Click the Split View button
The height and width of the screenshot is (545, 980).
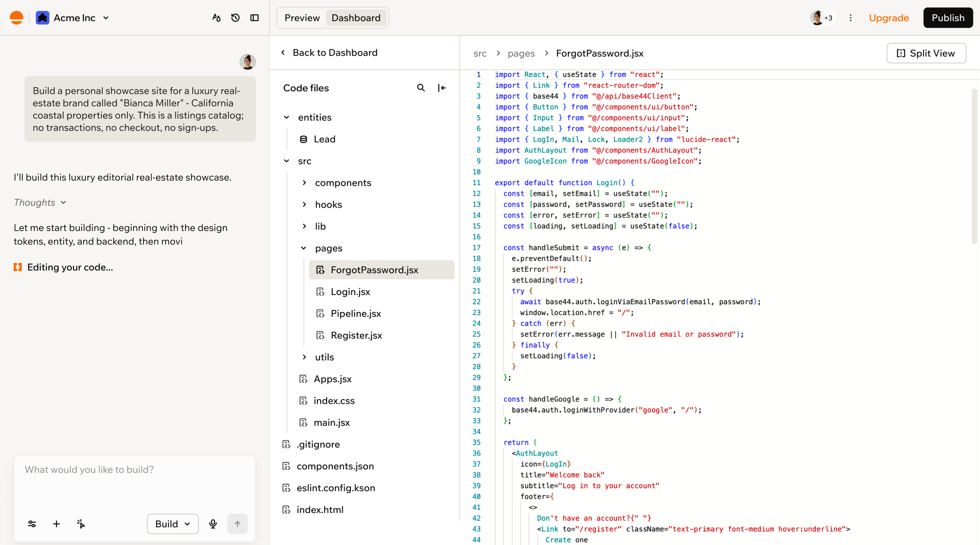926,53
